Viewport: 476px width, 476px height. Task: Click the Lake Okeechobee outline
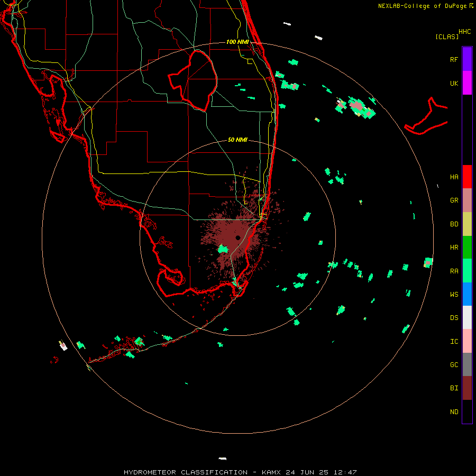pyautogui.click(x=193, y=80)
